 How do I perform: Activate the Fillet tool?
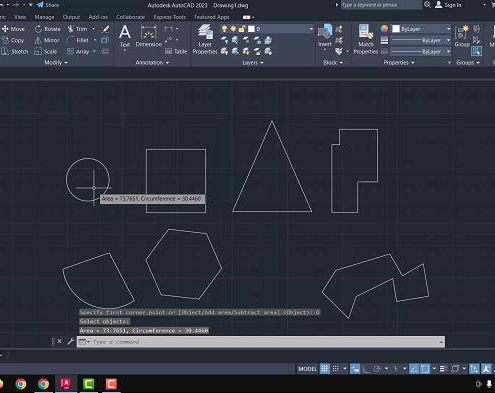(x=78, y=40)
